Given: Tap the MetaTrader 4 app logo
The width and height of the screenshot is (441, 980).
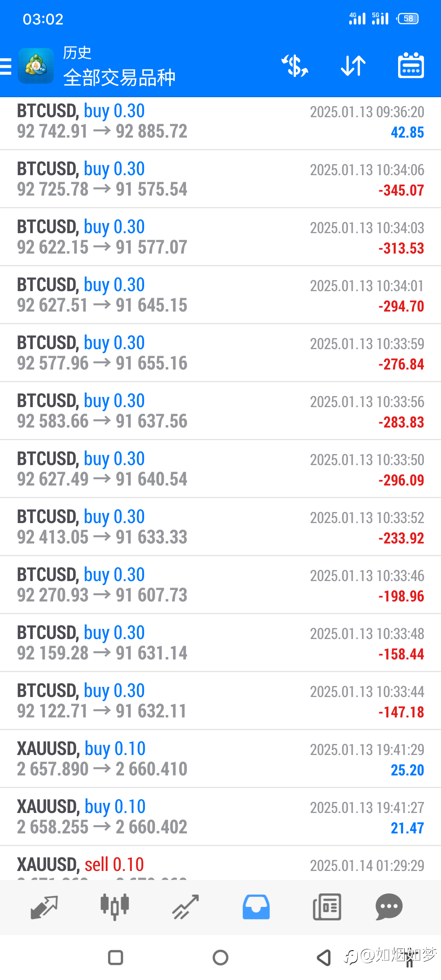Looking at the screenshot, I should tap(36, 66).
